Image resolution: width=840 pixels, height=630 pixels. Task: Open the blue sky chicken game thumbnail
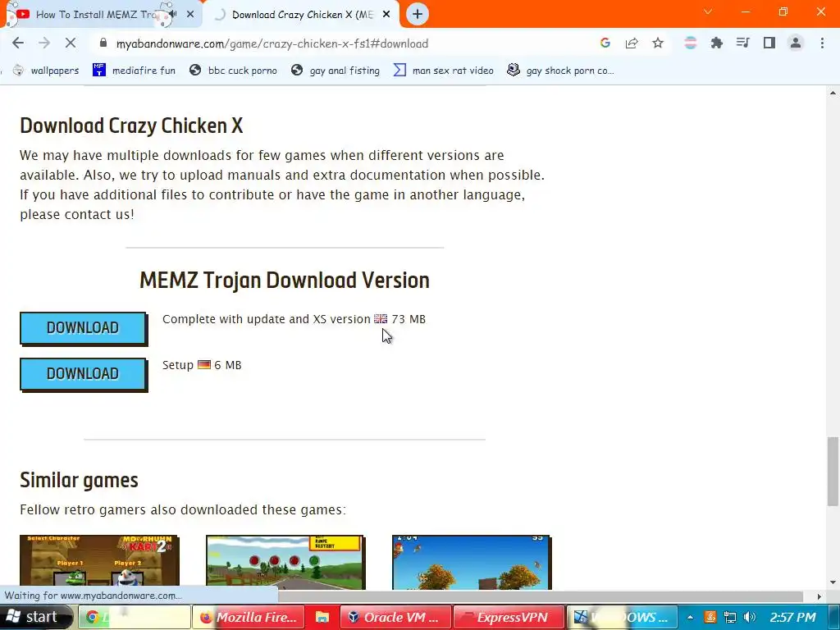[x=472, y=562]
